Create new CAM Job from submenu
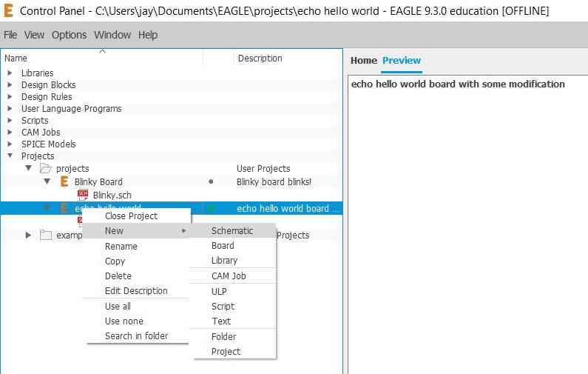The width and height of the screenshot is (588, 374). coord(233,276)
